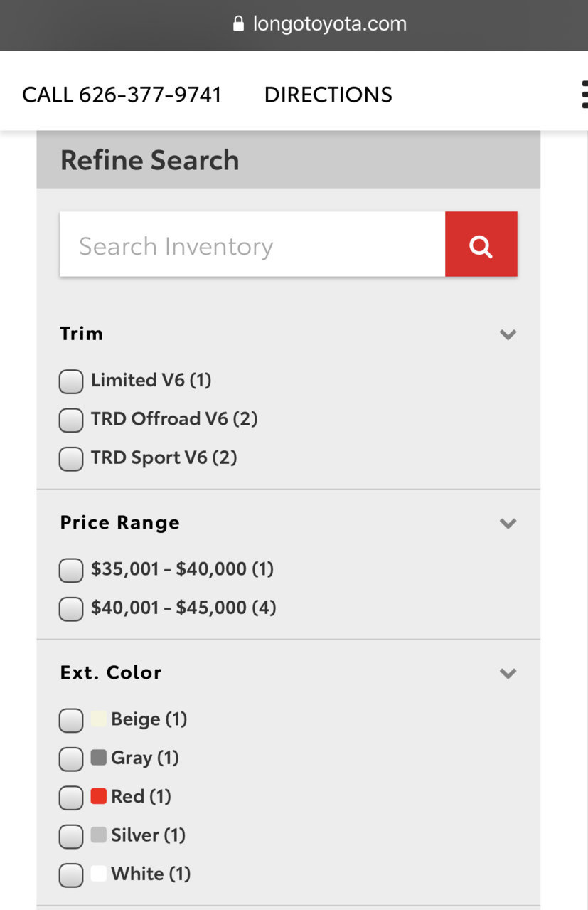
Task: Check the Limited V6 trim checkbox
Action: 71,381
